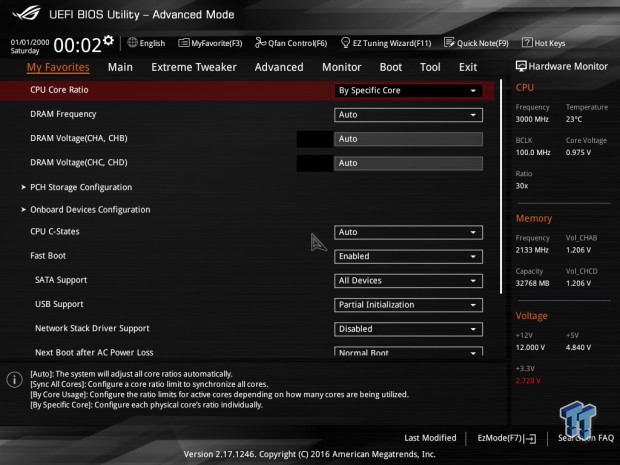Select the CPU C-States label
620x465 pixels.
[55, 232]
